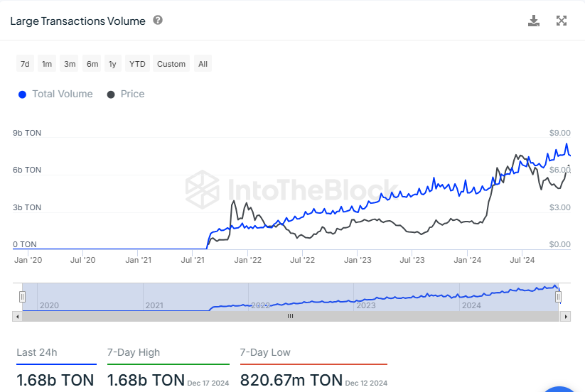
Task: Click the Total Volume blue legend dot
Action: pyautogui.click(x=22, y=94)
